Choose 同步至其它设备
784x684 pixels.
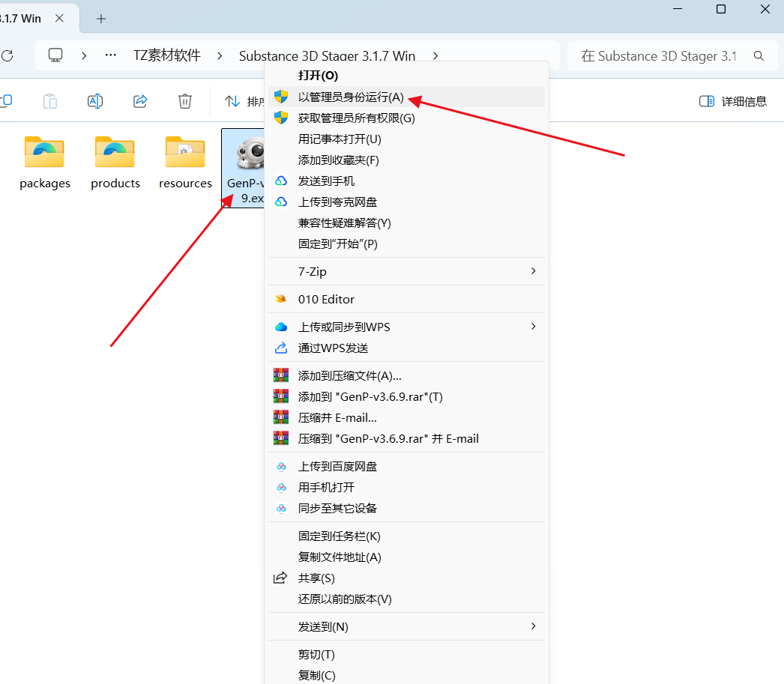click(x=406, y=508)
